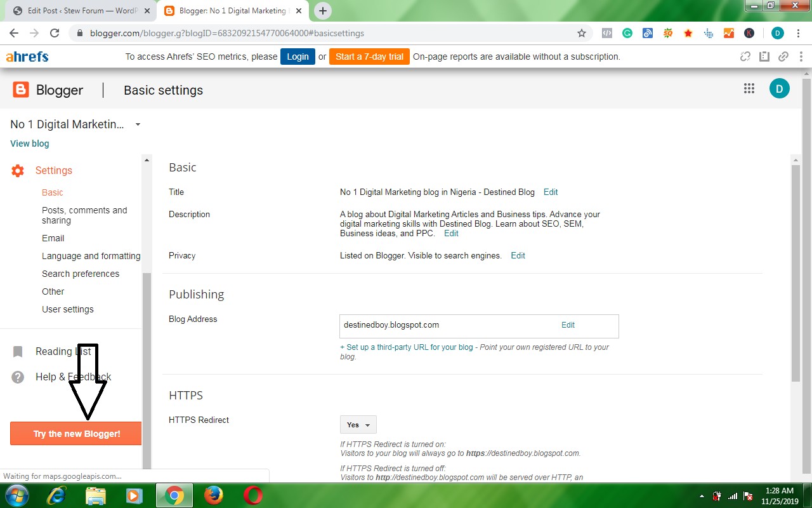Open the Google apps grid icon
The height and width of the screenshot is (508, 812).
tap(749, 89)
